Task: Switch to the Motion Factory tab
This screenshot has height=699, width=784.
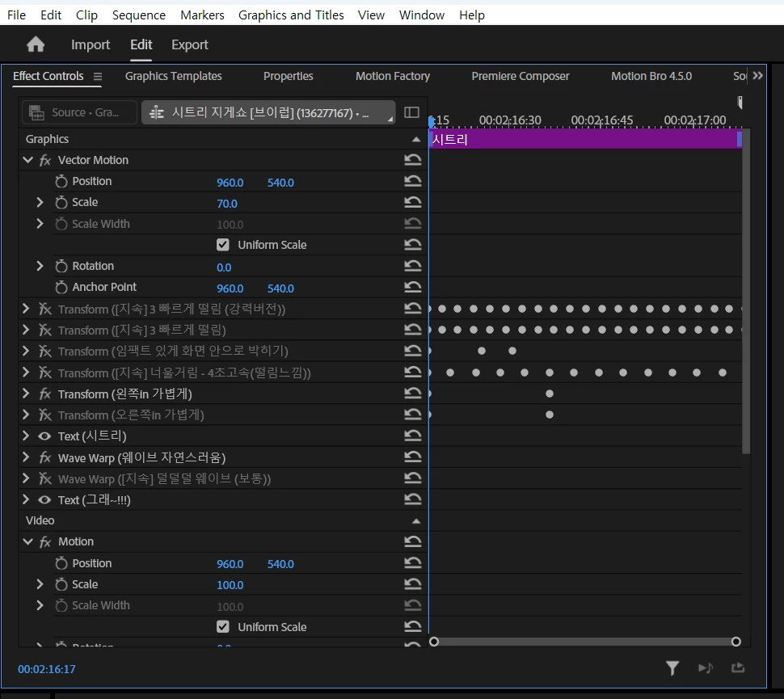Action: click(x=393, y=76)
